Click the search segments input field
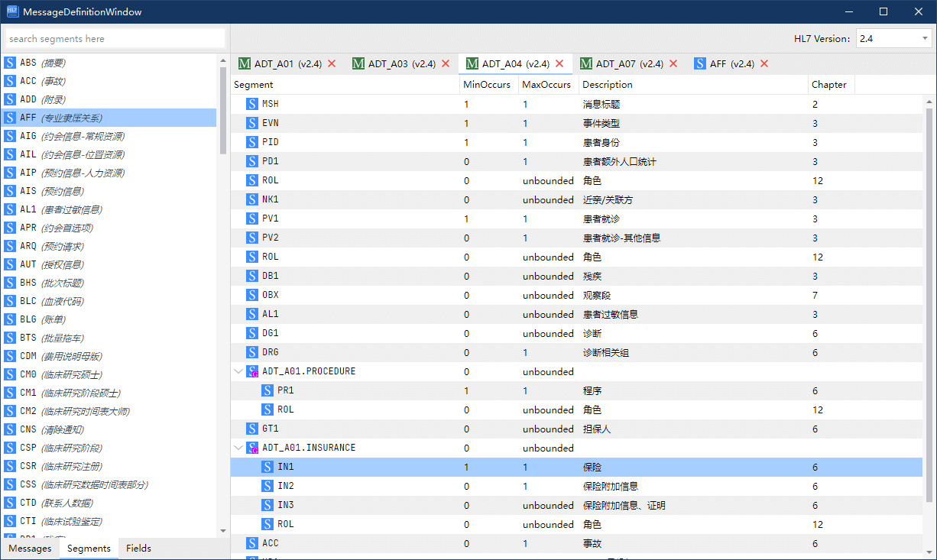 [115, 38]
